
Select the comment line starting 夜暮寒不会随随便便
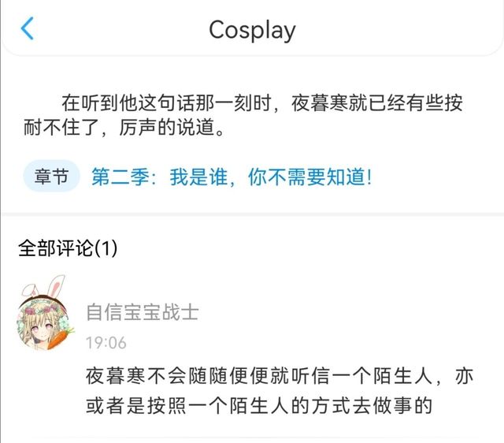(x=280, y=375)
